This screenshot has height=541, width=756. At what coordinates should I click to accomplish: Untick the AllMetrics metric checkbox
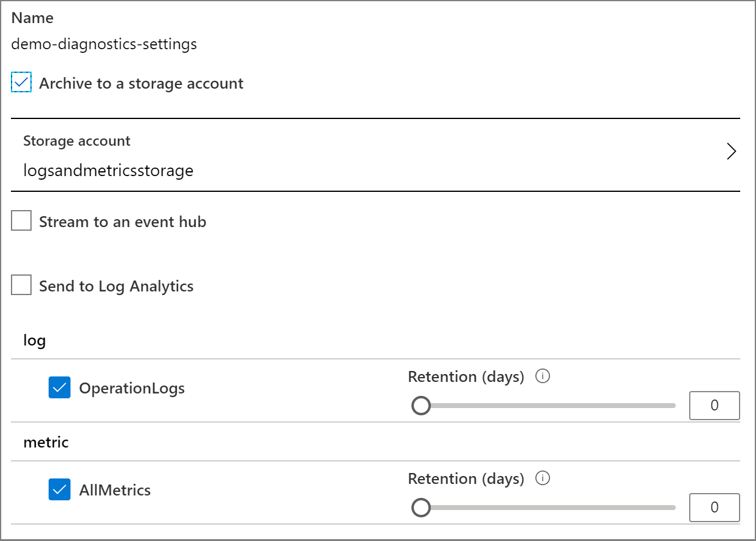(60, 490)
